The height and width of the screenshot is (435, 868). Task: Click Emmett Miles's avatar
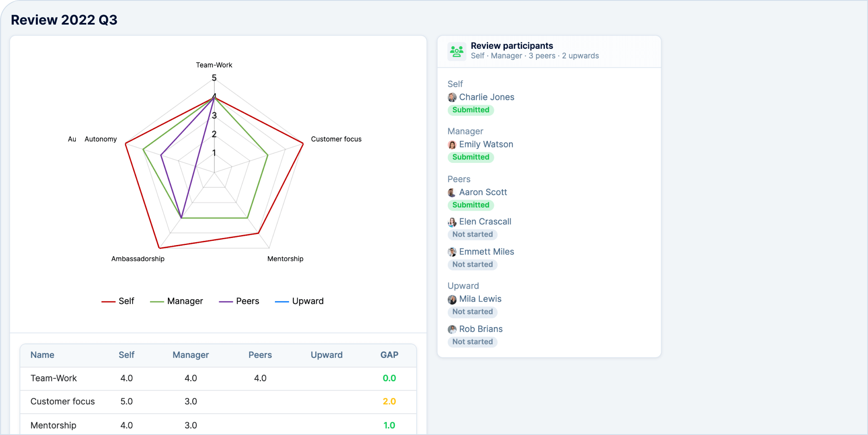452,252
